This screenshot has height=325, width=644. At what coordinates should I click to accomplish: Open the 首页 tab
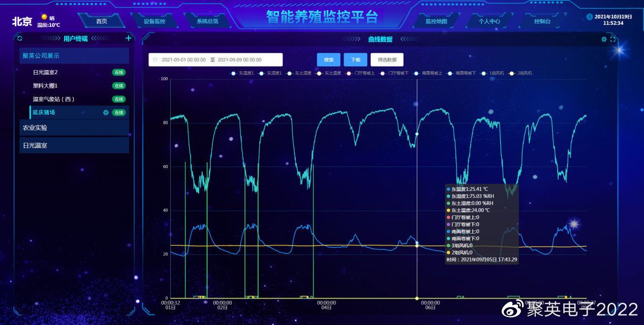click(x=102, y=21)
